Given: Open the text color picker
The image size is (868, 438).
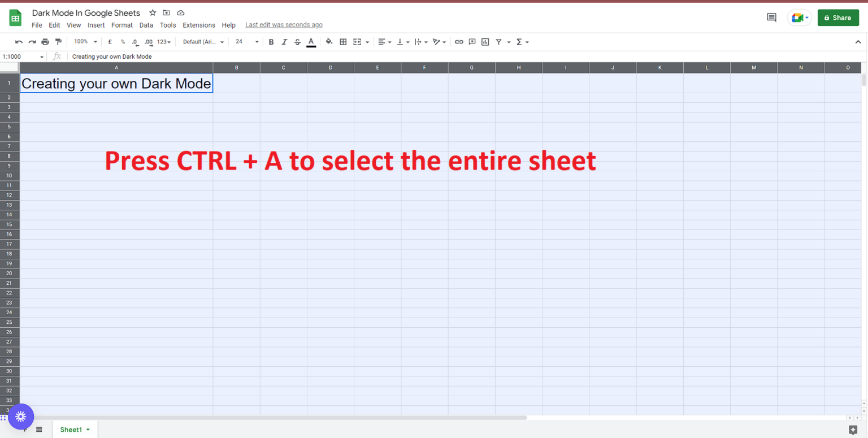Looking at the screenshot, I should [x=311, y=42].
